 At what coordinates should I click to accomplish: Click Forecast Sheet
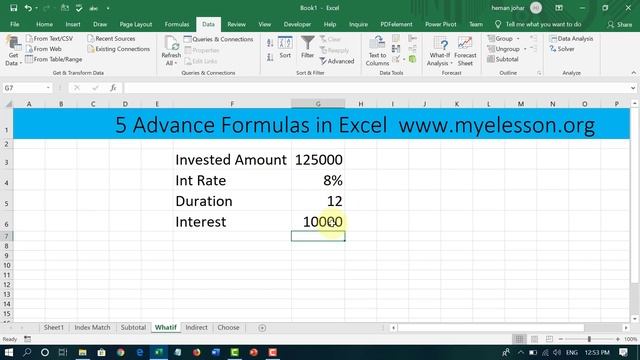point(465,51)
